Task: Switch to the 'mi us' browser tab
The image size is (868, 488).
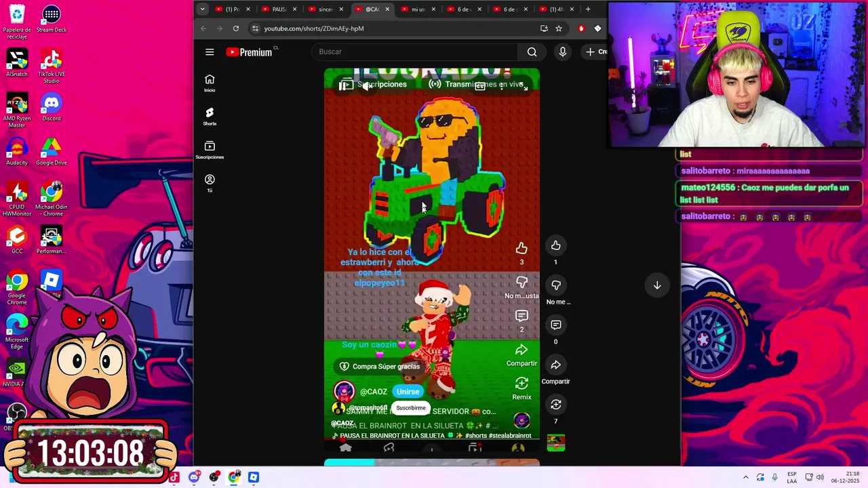Action: pyautogui.click(x=418, y=9)
